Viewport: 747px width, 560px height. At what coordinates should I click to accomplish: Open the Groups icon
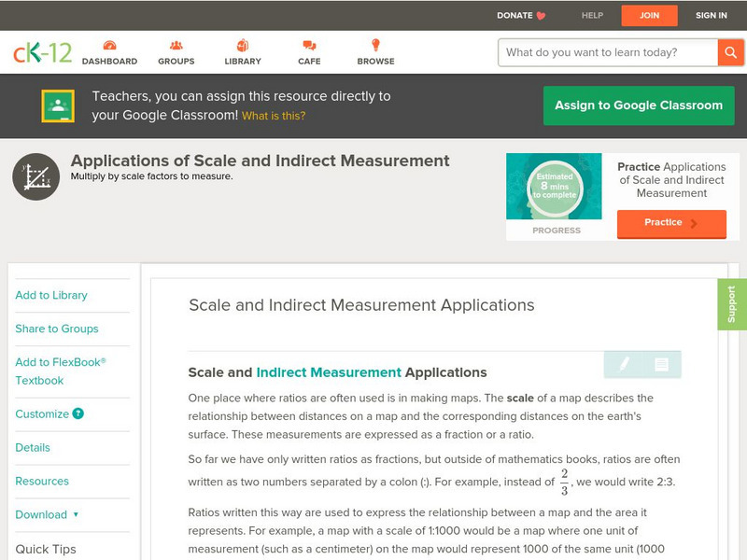pos(176,46)
